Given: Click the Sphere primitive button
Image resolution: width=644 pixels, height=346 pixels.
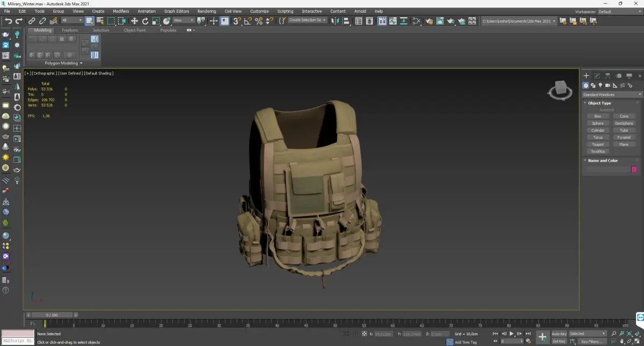Looking at the screenshot, I should (598, 123).
